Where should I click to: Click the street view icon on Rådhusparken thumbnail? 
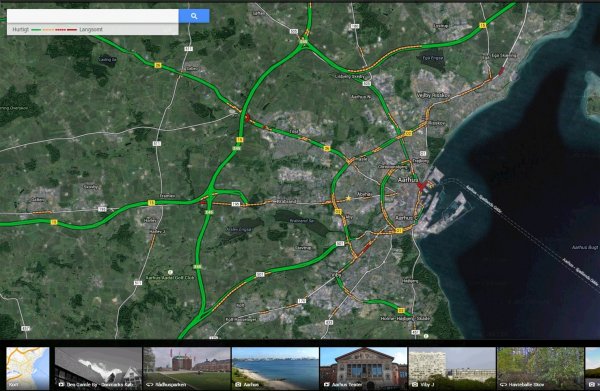pos(150,384)
